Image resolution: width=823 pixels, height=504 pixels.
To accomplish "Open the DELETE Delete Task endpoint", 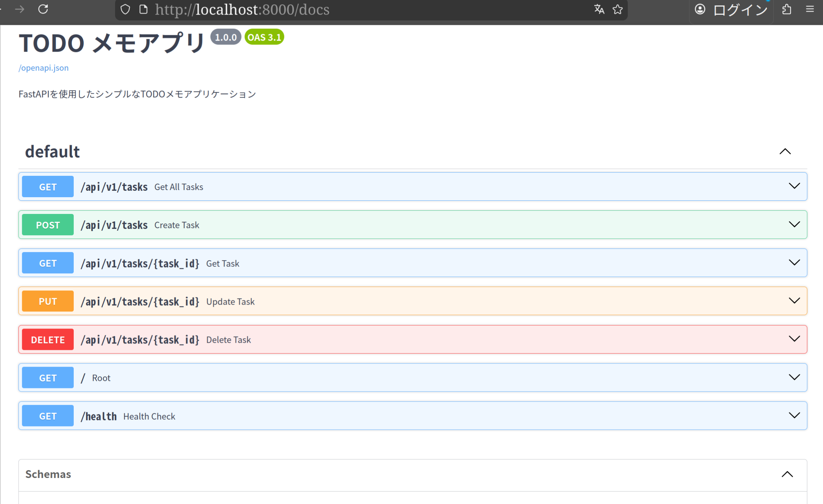I will tap(228, 340).
